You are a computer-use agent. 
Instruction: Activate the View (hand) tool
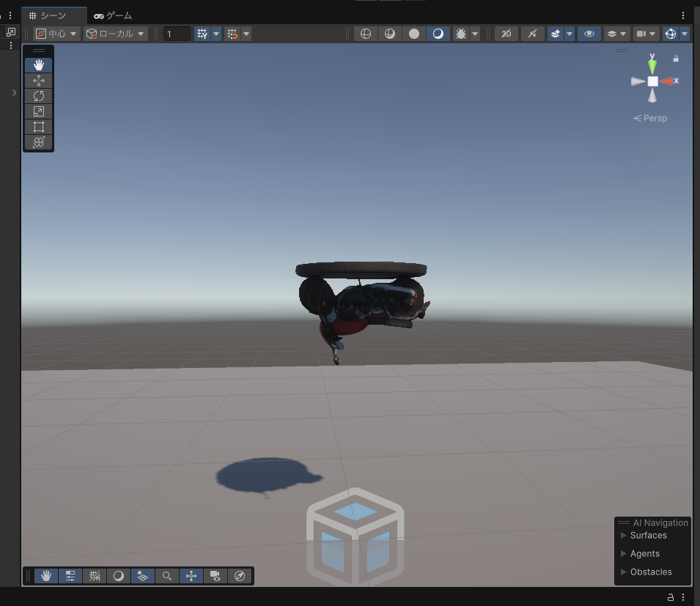coord(38,64)
